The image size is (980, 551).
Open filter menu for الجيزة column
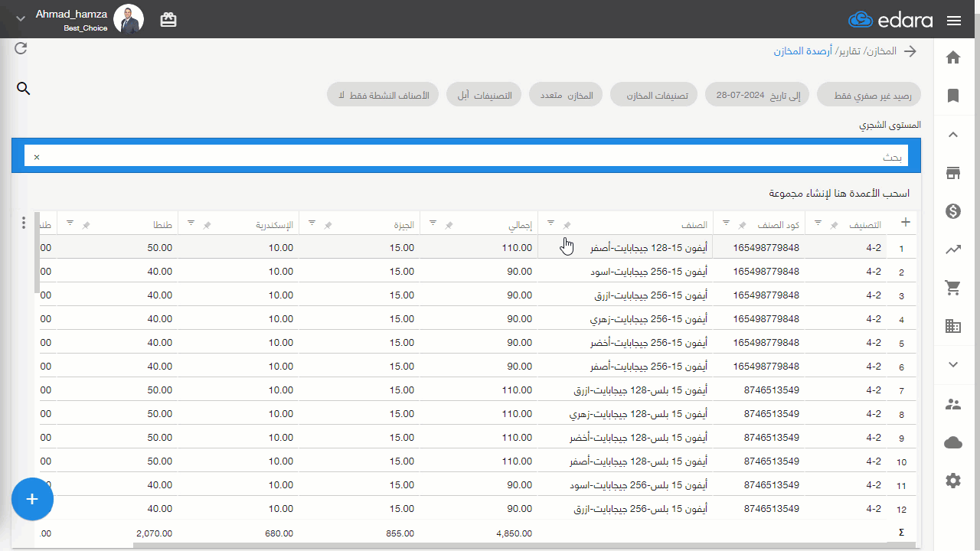click(x=312, y=223)
